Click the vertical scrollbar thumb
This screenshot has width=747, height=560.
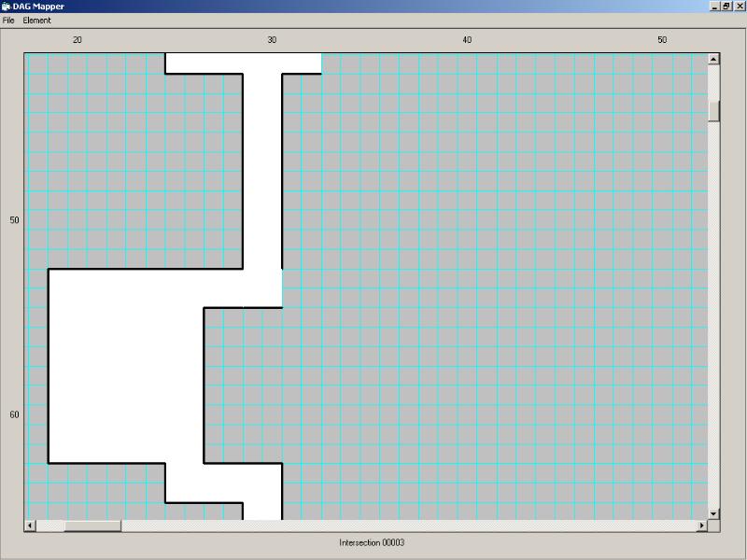click(x=713, y=111)
